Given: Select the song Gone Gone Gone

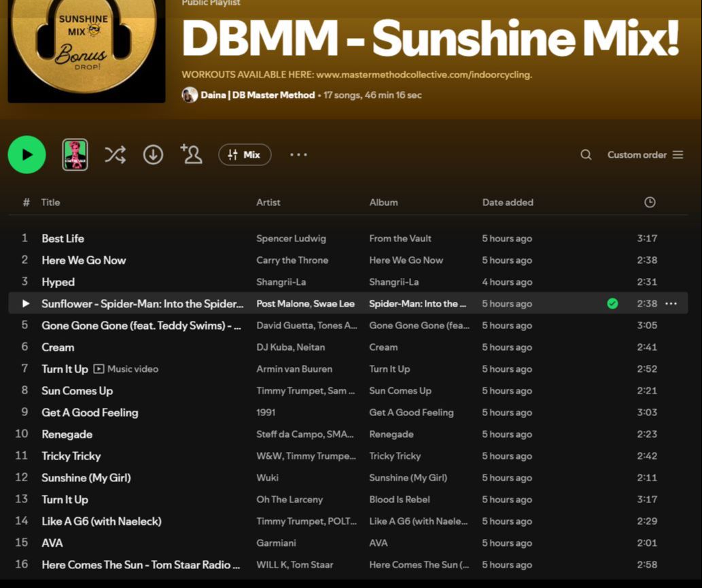Looking at the screenshot, I should click(x=141, y=326).
